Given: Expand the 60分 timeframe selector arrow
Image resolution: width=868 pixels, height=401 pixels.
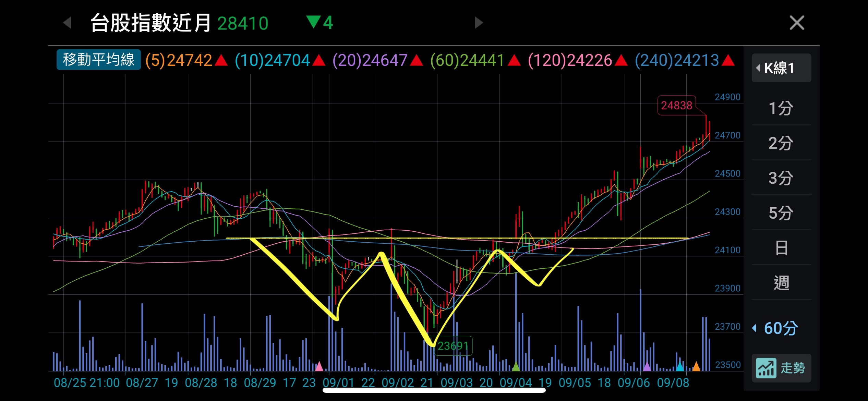Looking at the screenshot, I should click(x=755, y=328).
